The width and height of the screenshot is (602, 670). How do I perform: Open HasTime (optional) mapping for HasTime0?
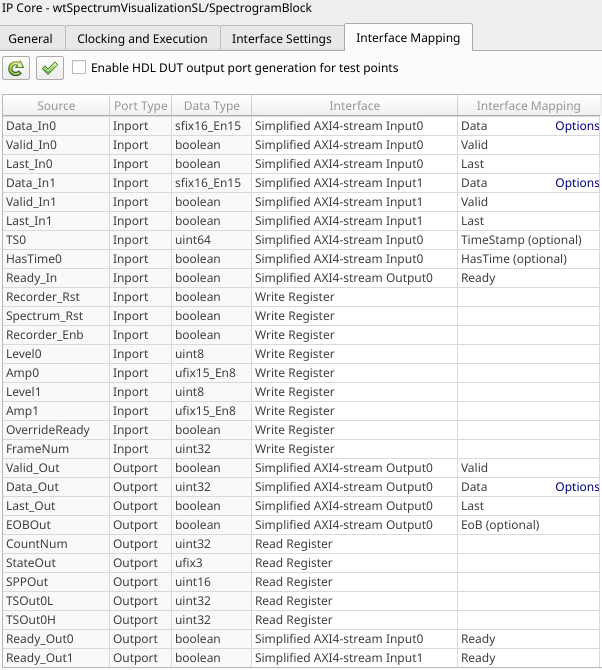[529, 259]
